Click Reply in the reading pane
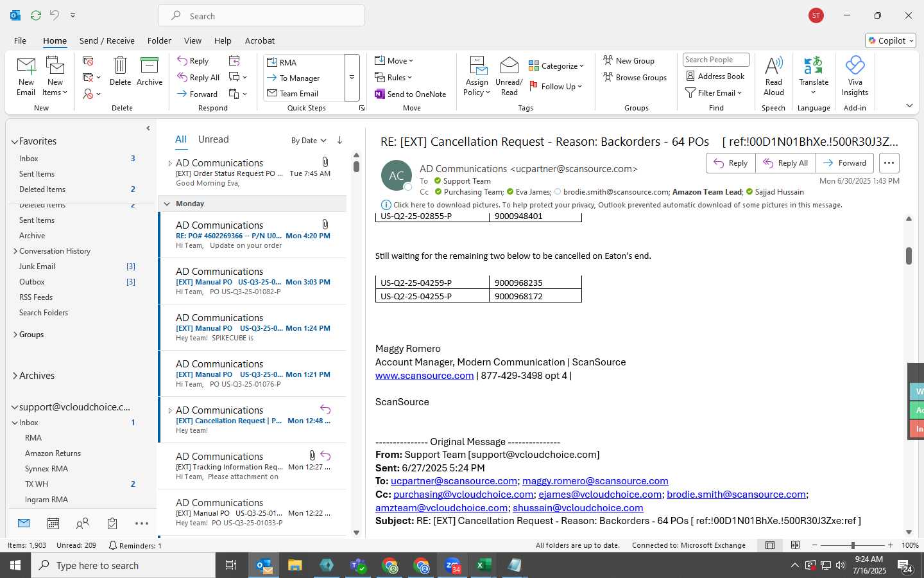Image resolution: width=924 pixels, height=578 pixels. (731, 163)
